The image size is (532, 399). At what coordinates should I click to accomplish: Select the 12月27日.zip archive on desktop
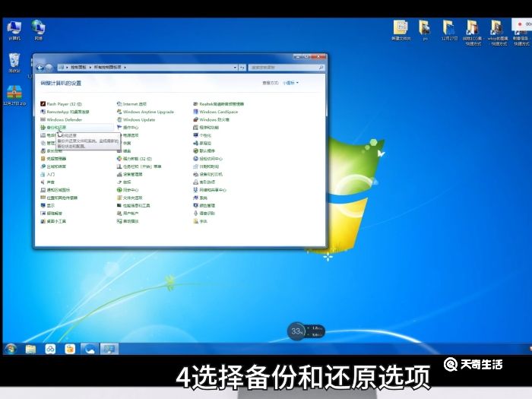click(x=14, y=95)
